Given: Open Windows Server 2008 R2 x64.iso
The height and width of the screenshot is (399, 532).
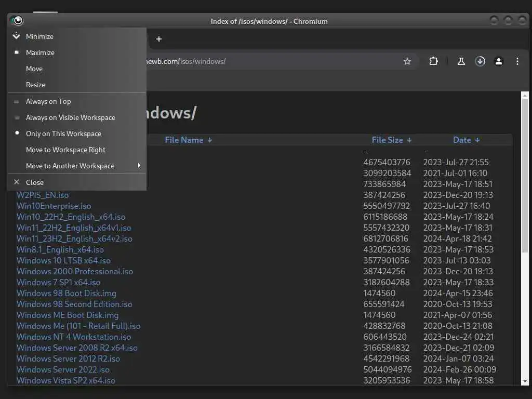Looking at the screenshot, I should (77, 348).
